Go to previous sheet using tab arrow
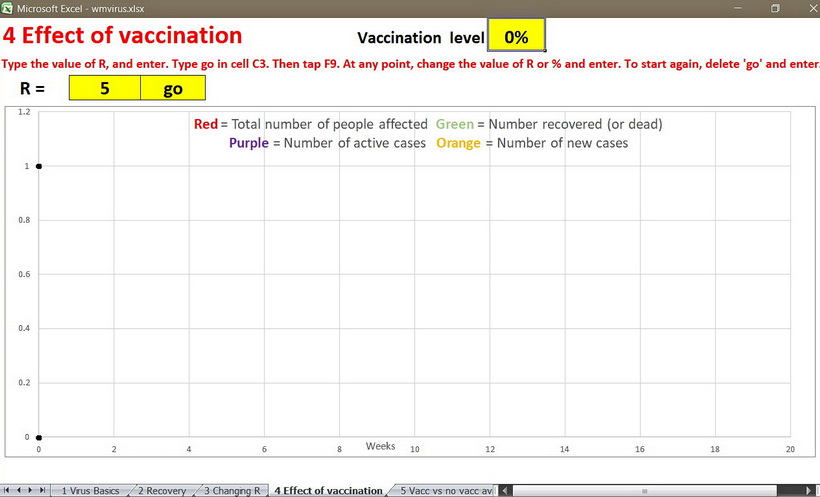Viewport: 820px width, 497px height. pos(19,490)
